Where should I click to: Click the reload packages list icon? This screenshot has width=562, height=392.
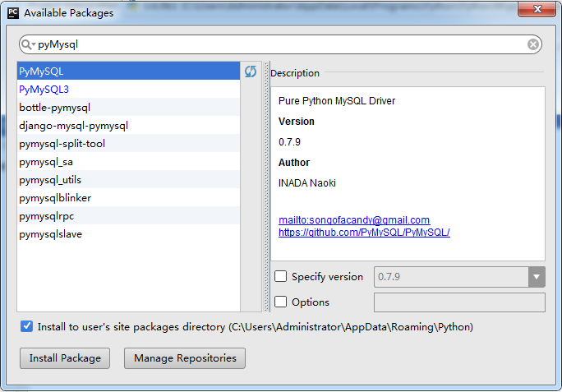pyautogui.click(x=251, y=71)
